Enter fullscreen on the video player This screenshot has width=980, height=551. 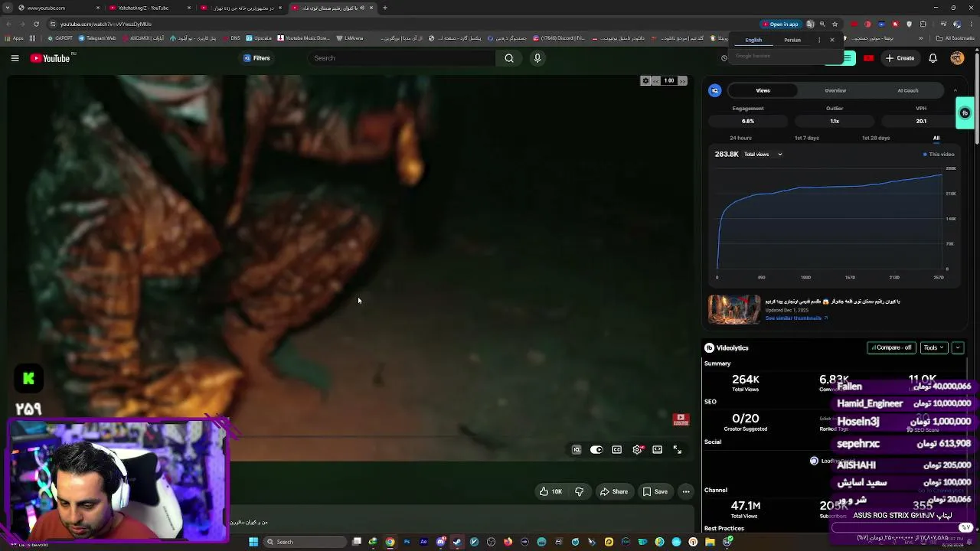678,450
